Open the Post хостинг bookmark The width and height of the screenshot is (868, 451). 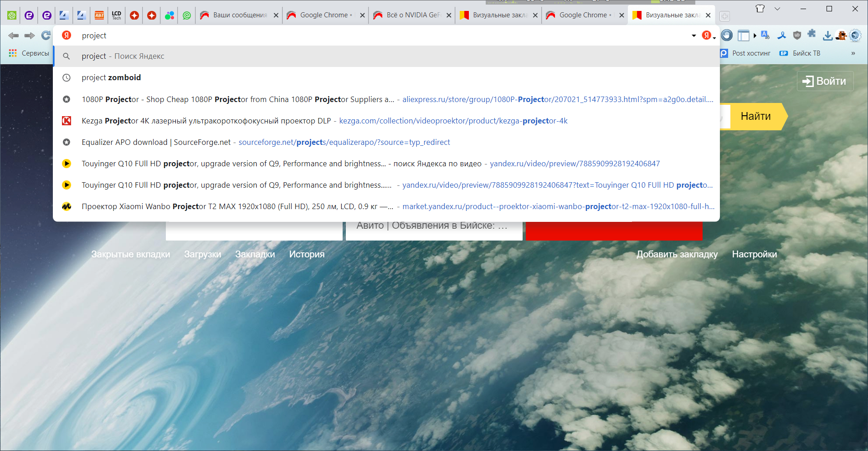point(745,53)
